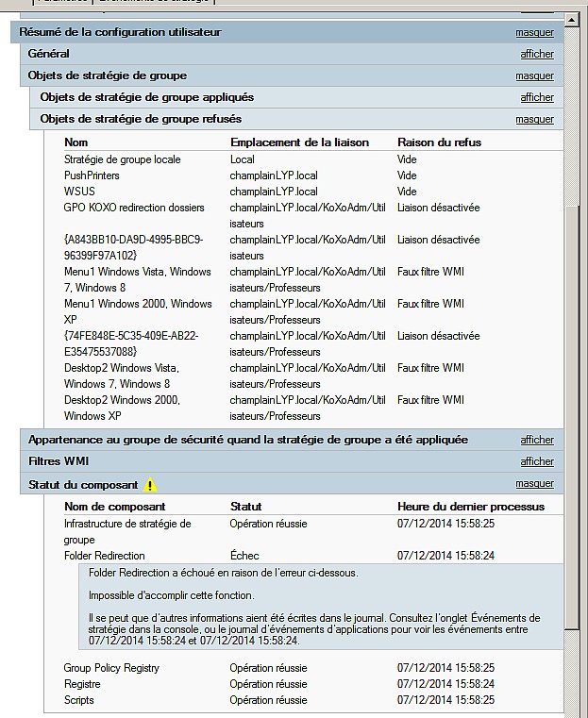Select the Stratégie de groupe locale row
The image size is (588, 718).
coord(312,159)
